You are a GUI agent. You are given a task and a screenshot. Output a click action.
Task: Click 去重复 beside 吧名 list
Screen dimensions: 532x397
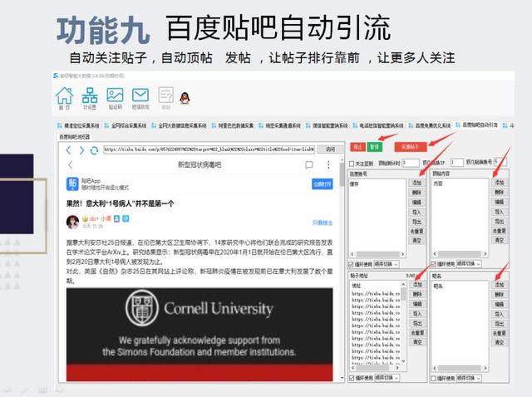coord(499,333)
